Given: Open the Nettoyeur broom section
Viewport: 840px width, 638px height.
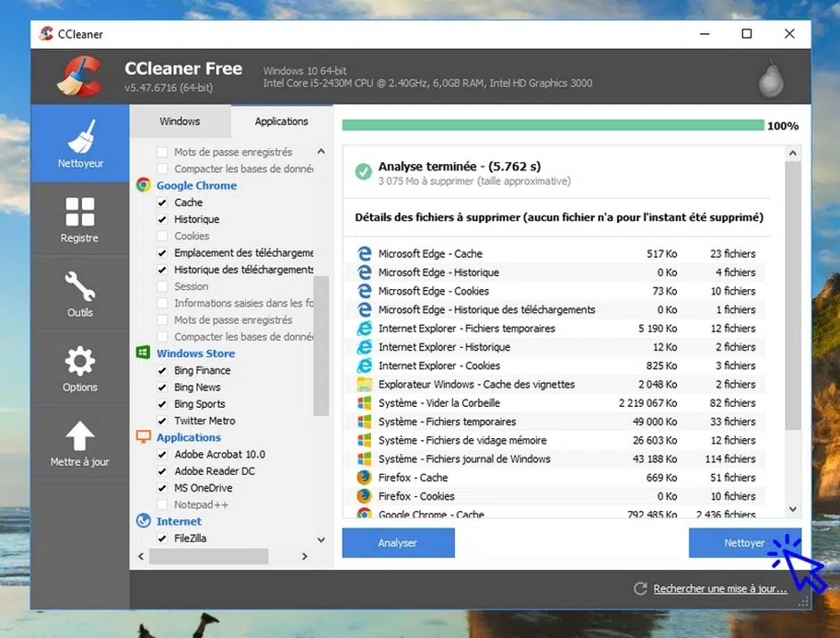Looking at the screenshot, I should point(80,143).
